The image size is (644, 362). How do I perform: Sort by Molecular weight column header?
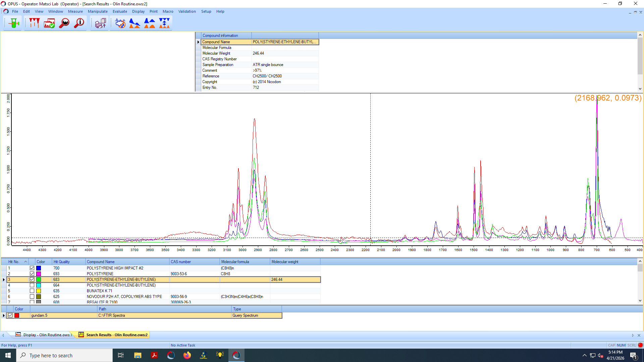(295, 262)
